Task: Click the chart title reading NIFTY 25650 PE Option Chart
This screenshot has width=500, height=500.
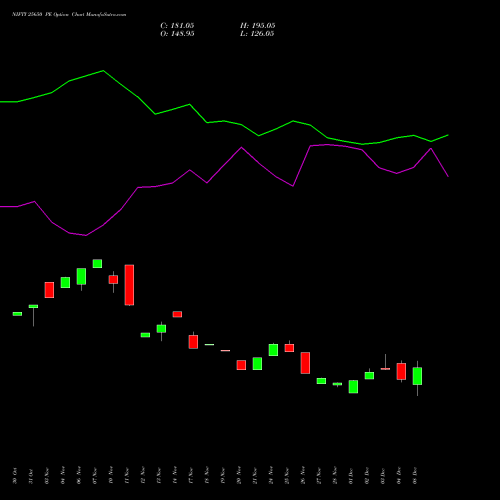Action: pos(69,14)
